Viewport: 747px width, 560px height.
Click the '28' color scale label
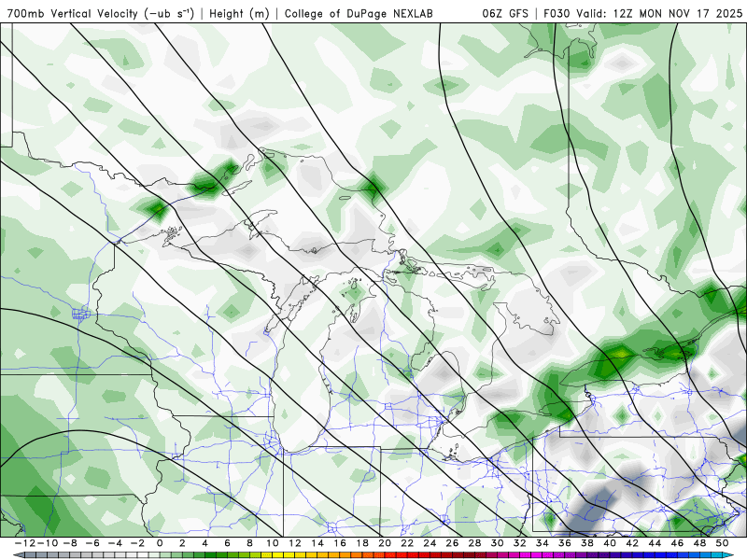point(475,543)
